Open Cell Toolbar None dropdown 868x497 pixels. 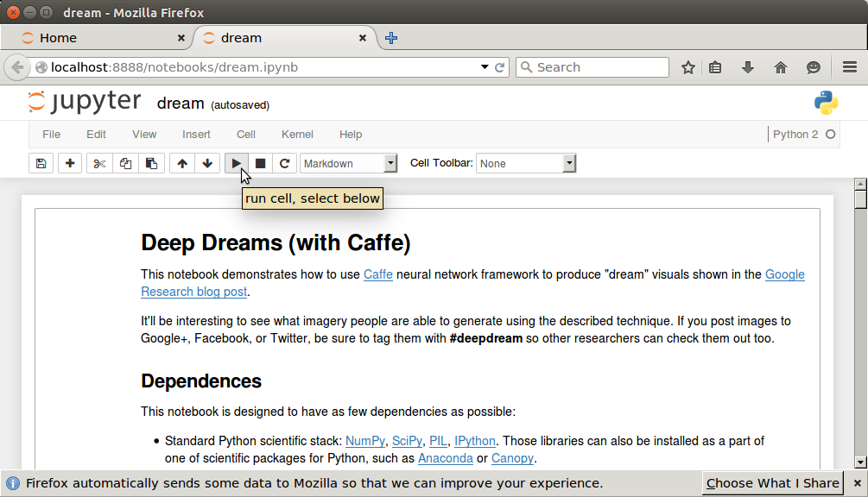[526, 163]
